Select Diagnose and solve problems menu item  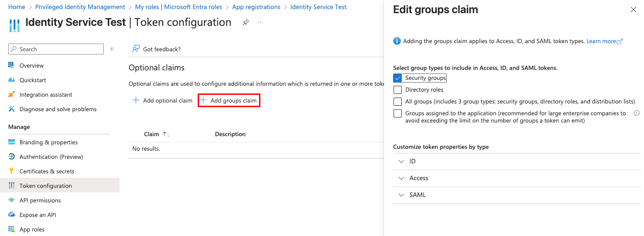(x=59, y=109)
